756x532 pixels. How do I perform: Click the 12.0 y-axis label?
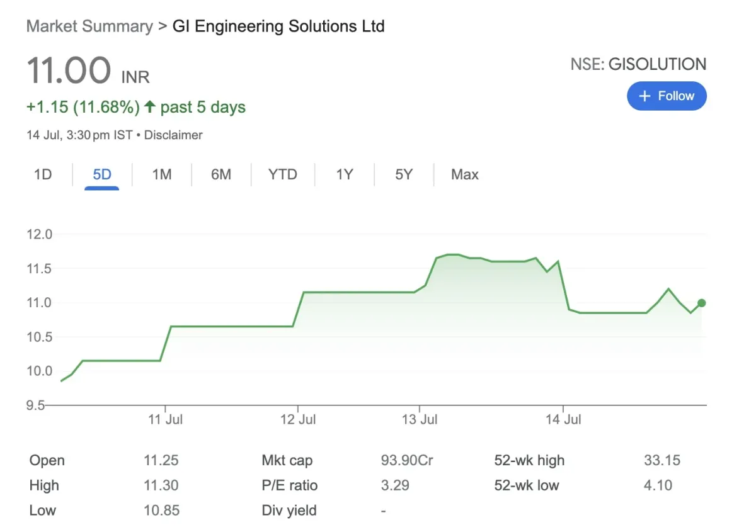tap(39, 234)
